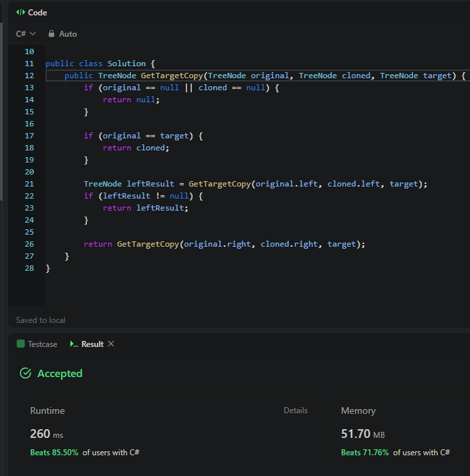Click the "Saved to local" status text
This screenshot has width=470, height=476.
[41, 320]
